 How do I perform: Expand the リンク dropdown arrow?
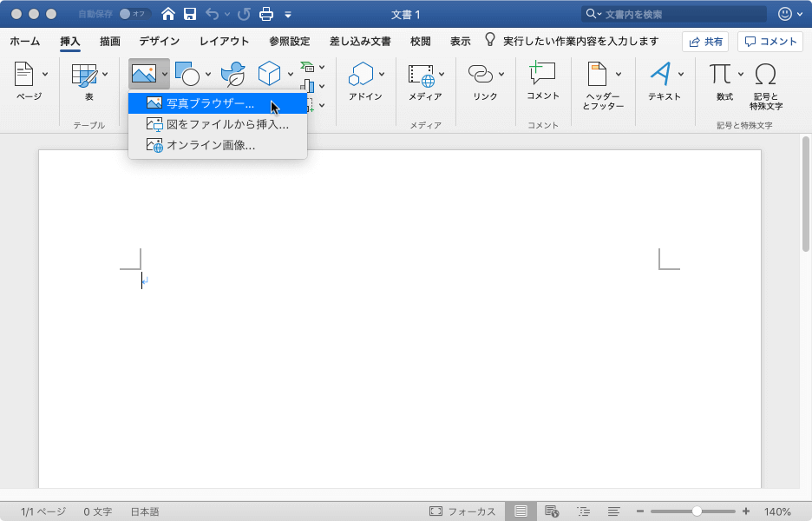pos(501,74)
